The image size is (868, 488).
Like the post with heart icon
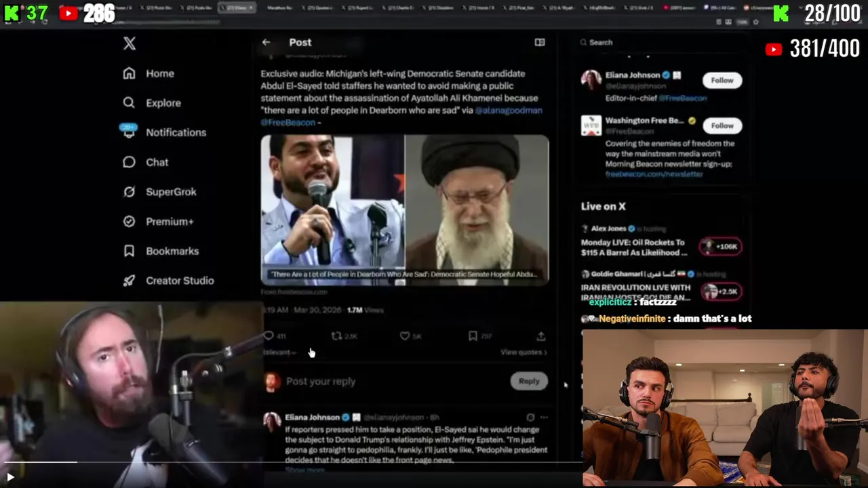click(404, 336)
